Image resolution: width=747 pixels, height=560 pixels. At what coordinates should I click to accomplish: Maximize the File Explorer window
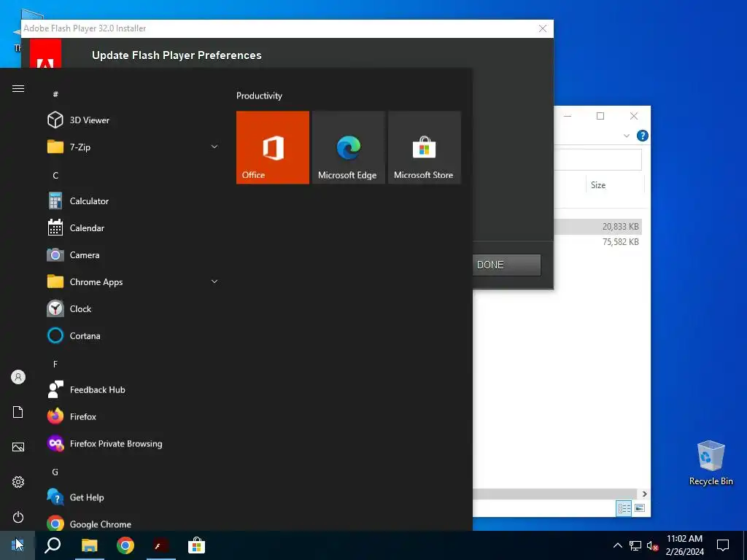(x=600, y=116)
